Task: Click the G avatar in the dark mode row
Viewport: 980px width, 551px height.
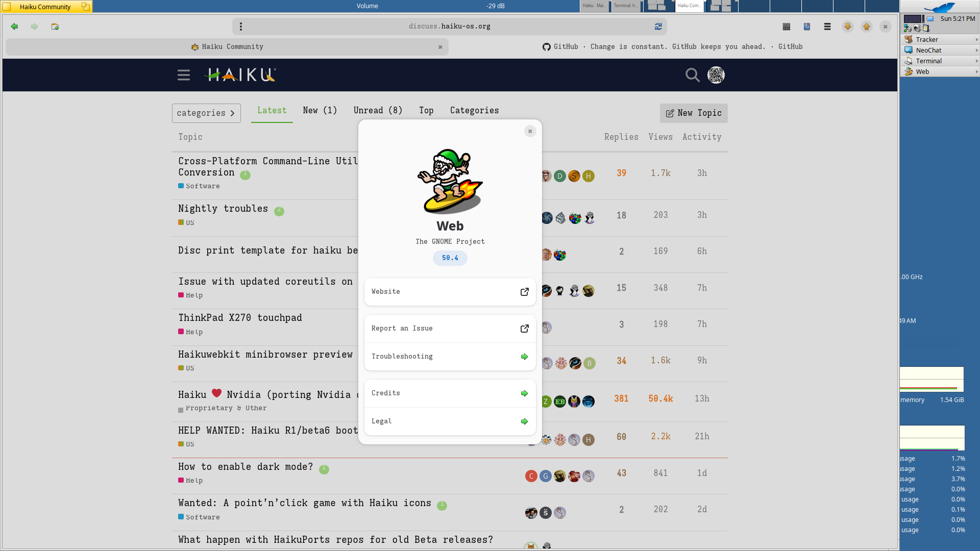Action: pyautogui.click(x=546, y=476)
